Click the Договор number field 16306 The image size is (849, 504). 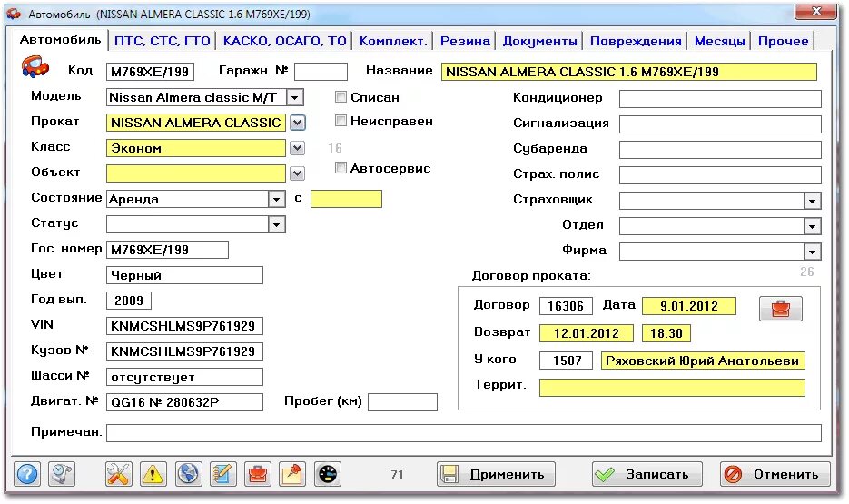click(x=566, y=306)
